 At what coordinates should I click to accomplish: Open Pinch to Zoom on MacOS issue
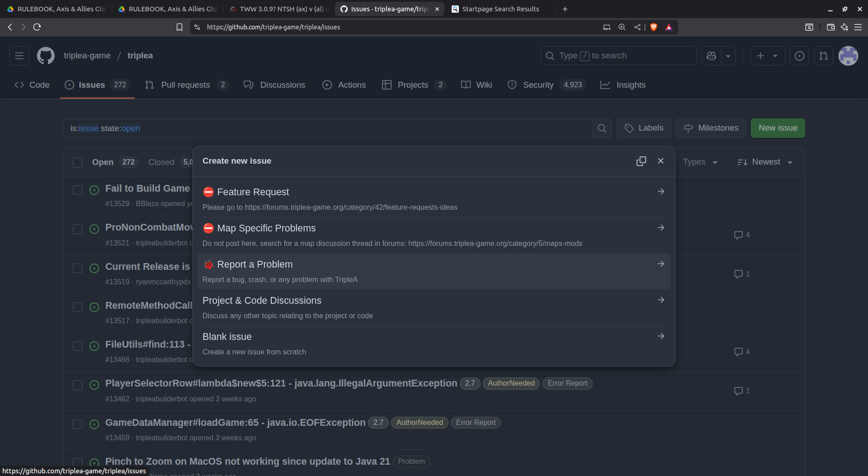click(x=248, y=462)
